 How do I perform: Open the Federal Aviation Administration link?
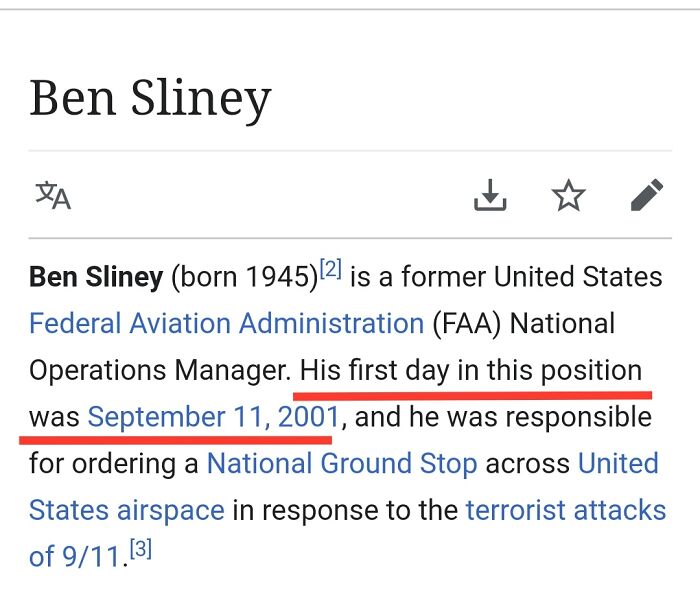pyautogui.click(x=227, y=324)
